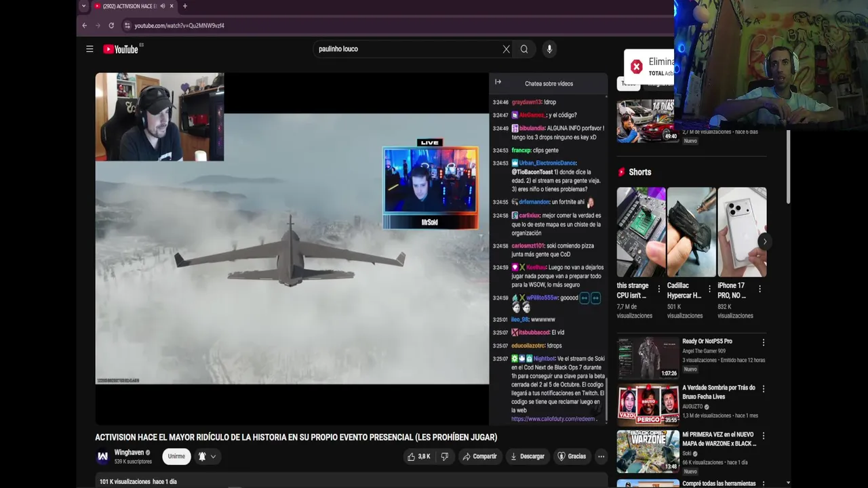The image size is (868, 488).
Task: Show next Shorts with the right chevron
Action: click(764, 241)
